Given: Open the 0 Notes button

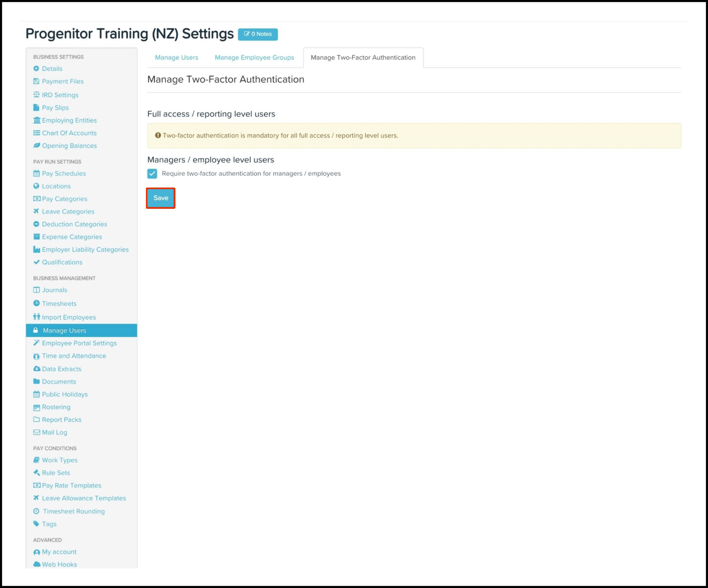Looking at the screenshot, I should (258, 34).
